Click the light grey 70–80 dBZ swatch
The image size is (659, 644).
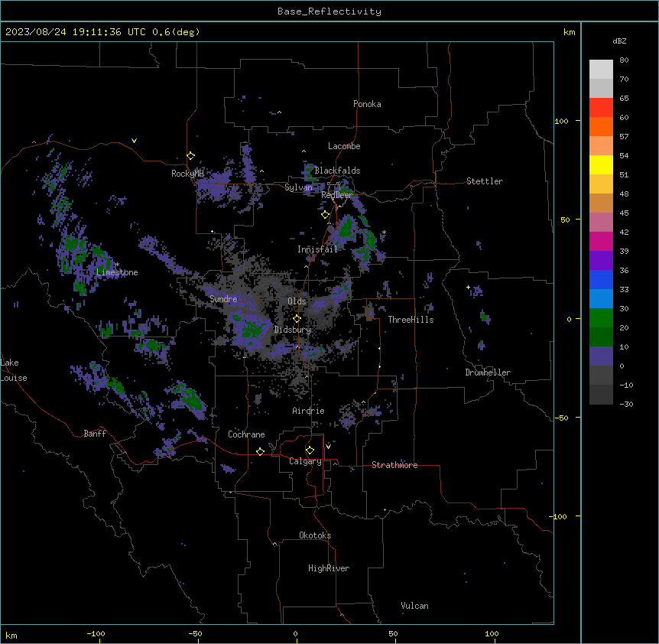click(601, 70)
